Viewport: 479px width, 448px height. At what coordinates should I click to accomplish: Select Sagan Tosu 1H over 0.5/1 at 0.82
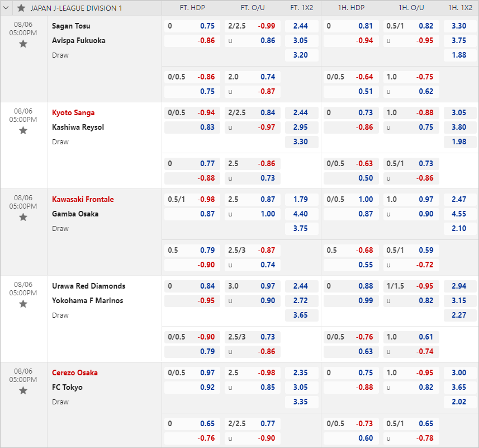tap(411, 26)
